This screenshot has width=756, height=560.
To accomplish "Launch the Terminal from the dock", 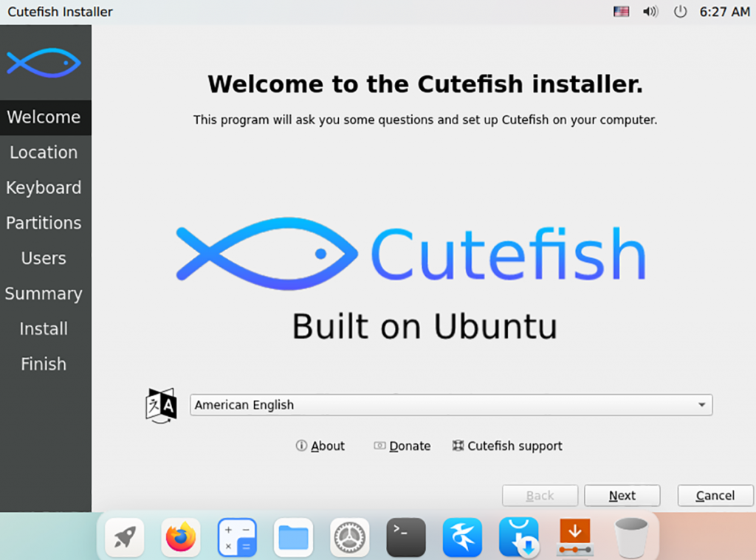I will pyautogui.click(x=406, y=537).
